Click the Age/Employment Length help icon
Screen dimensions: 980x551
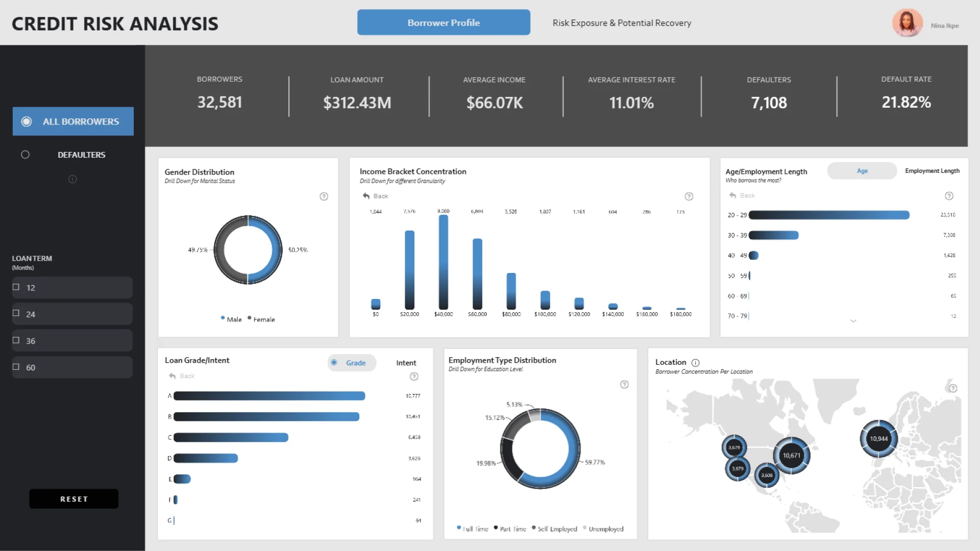[x=949, y=196]
